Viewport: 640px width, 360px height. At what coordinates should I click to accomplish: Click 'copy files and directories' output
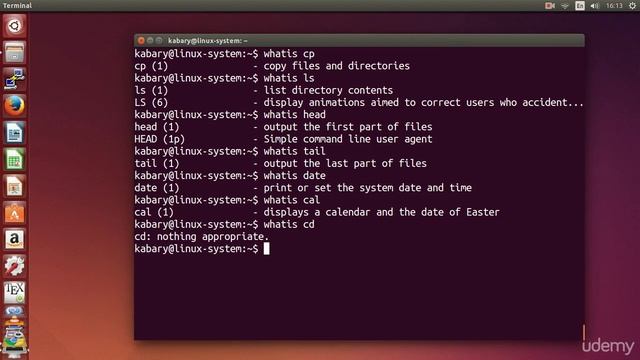[337, 66]
